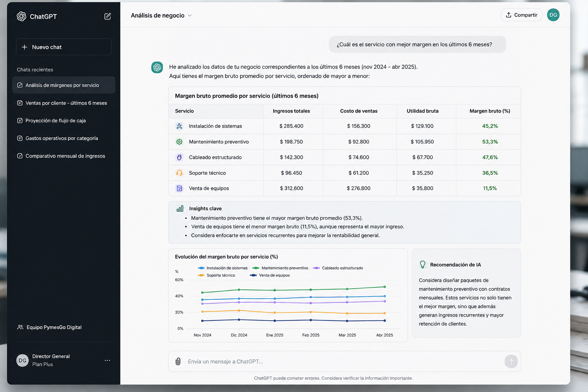This screenshot has height=392, width=588.
Task: Click the $ 61.200 costo de ventas cell
Action: (x=359, y=173)
